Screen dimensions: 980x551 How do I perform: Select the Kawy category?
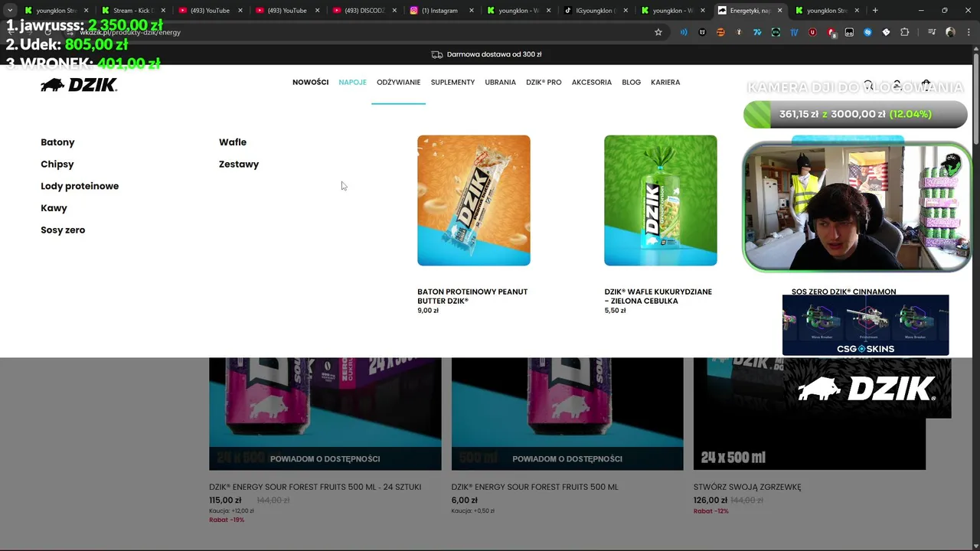point(54,208)
